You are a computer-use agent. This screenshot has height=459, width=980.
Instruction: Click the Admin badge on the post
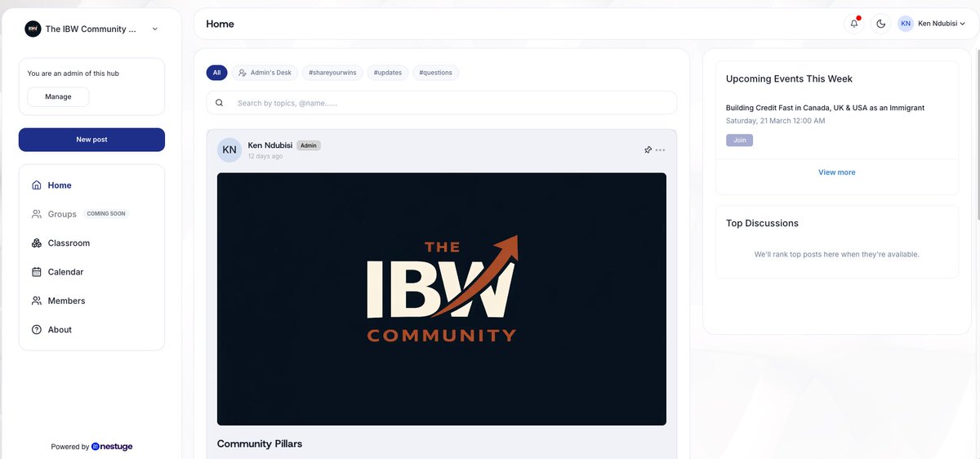pyautogui.click(x=309, y=145)
